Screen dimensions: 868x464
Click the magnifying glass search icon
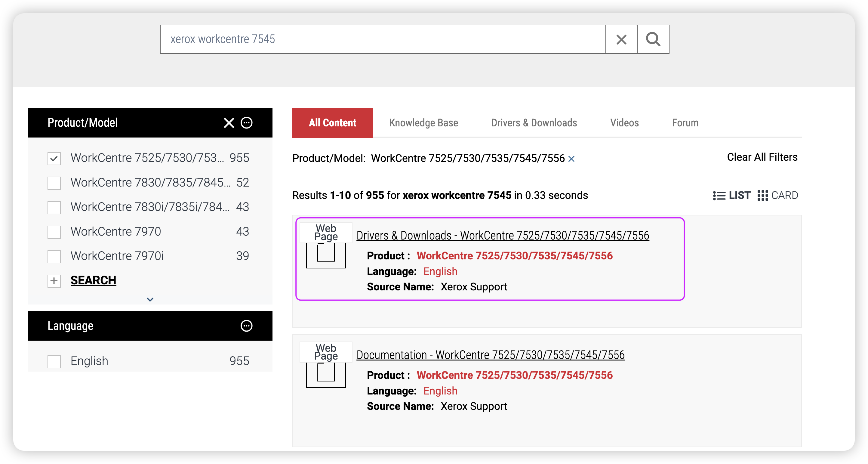tap(653, 39)
